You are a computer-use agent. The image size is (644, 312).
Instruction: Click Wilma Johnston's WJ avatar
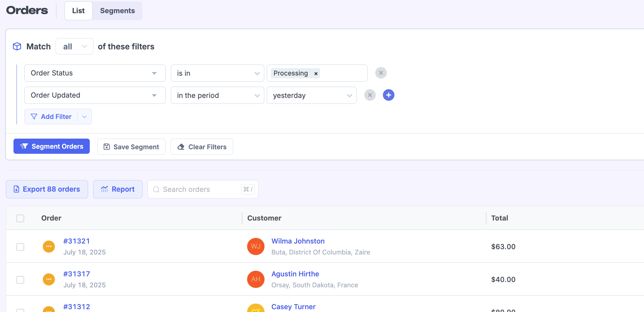pyautogui.click(x=256, y=246)
